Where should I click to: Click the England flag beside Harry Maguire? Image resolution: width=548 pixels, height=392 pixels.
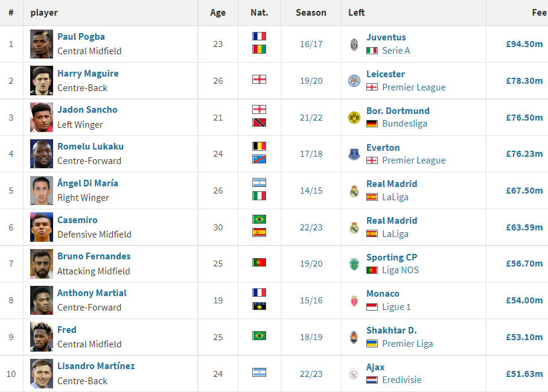259,79
